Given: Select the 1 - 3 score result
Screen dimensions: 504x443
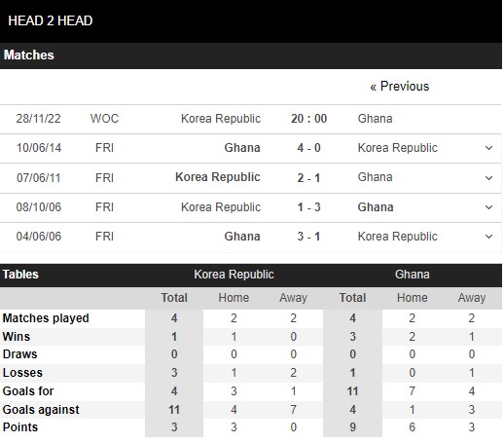Looking at the screenshot, I should [308, 207].
